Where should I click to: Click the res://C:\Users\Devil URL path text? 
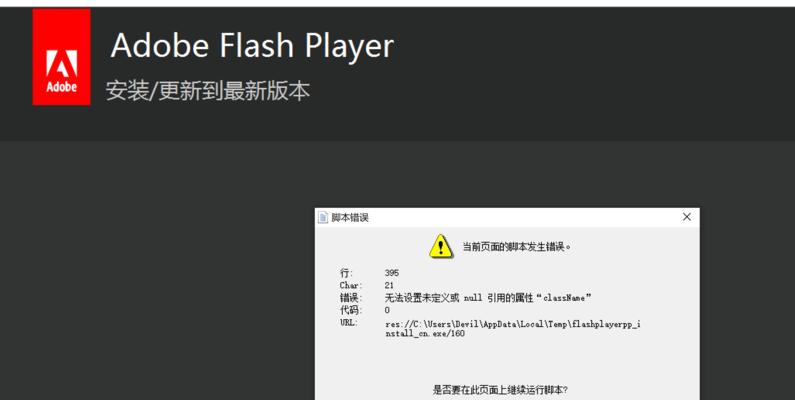click(513, 329)
